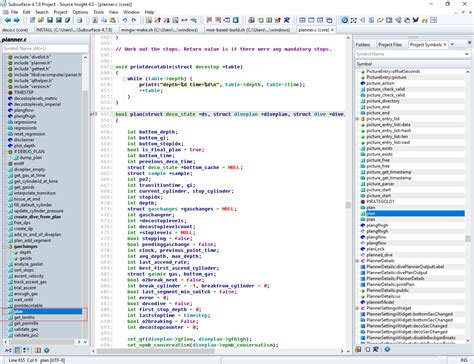Open the Edit menu
The width and height of the screenshot is (474, 364).
(x=27, y=12)
